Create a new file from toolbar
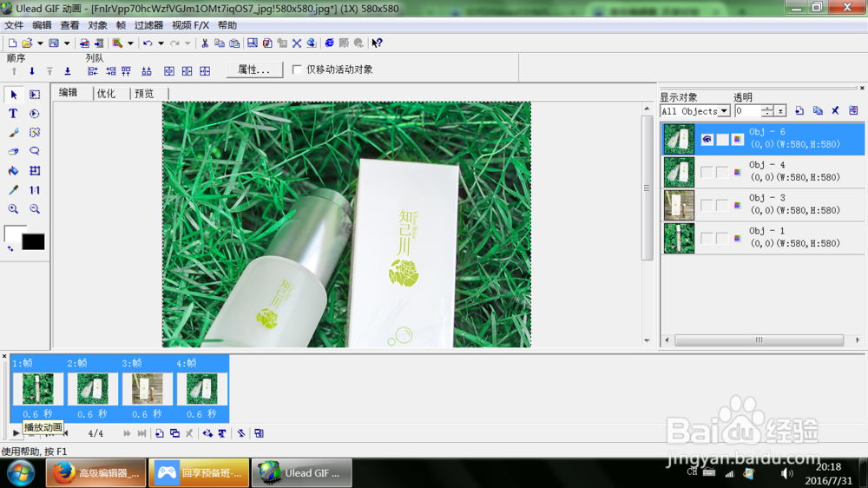Image resolution: width=868 pixels, height=488 pixels. [12, 43]
